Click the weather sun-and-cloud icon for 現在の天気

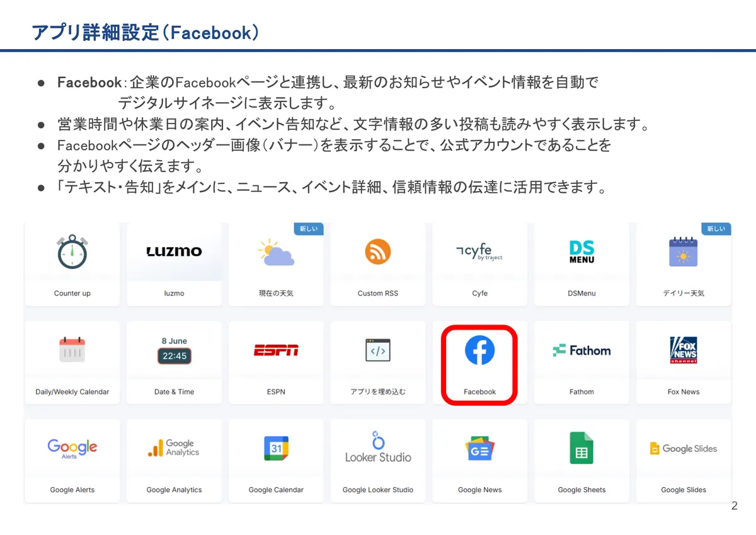tap(276, 252)
